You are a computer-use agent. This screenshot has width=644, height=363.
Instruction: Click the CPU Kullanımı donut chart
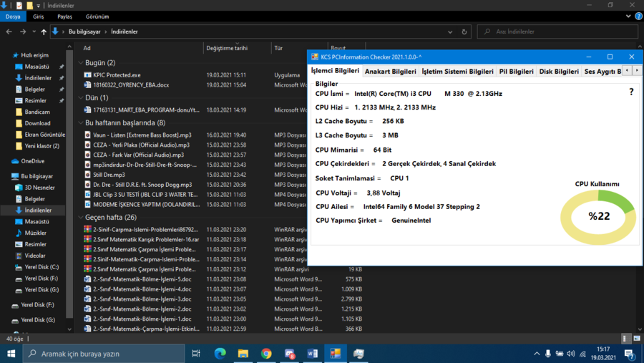[x=597, y=217]
